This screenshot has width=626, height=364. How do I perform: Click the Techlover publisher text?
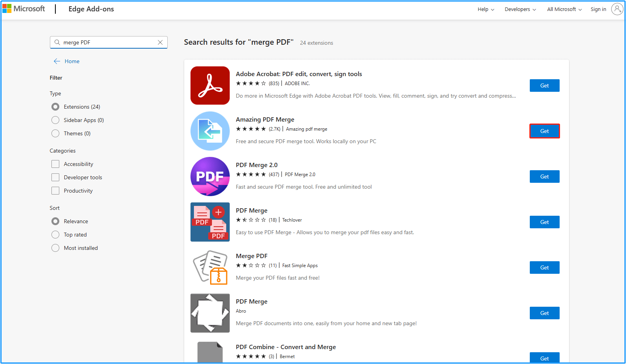[292, 220]
